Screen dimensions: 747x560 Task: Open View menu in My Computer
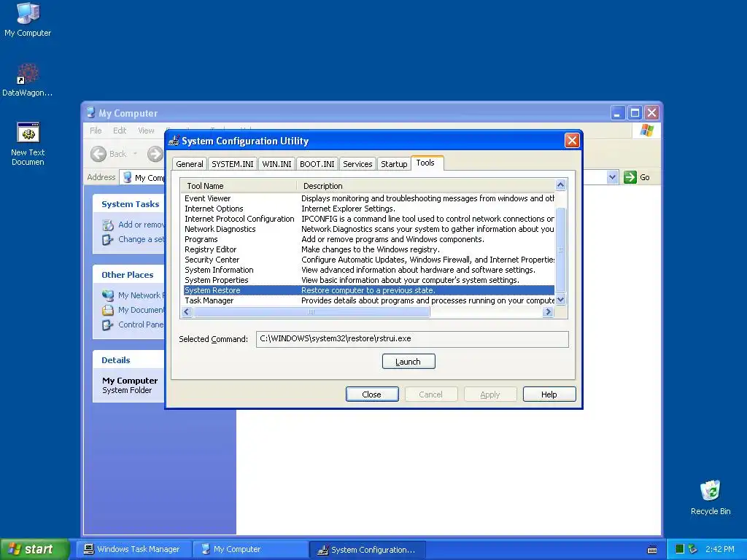pos(146,131)
